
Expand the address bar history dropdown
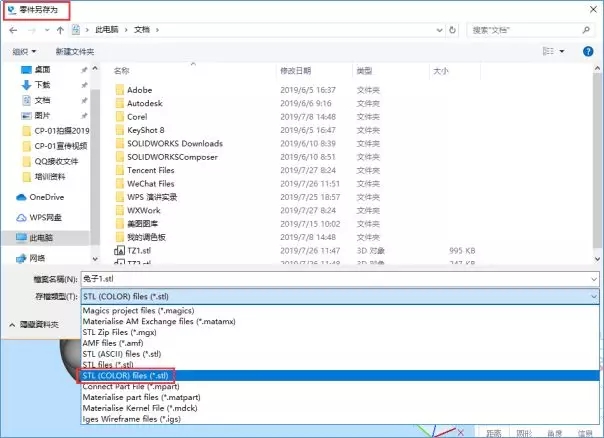point(439,30)
